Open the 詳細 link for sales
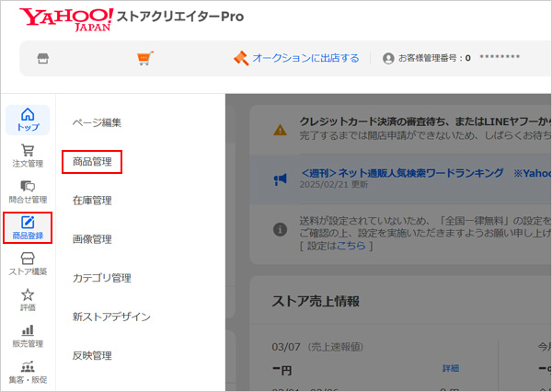Screen dimensions: 552x392 [451, 368]
